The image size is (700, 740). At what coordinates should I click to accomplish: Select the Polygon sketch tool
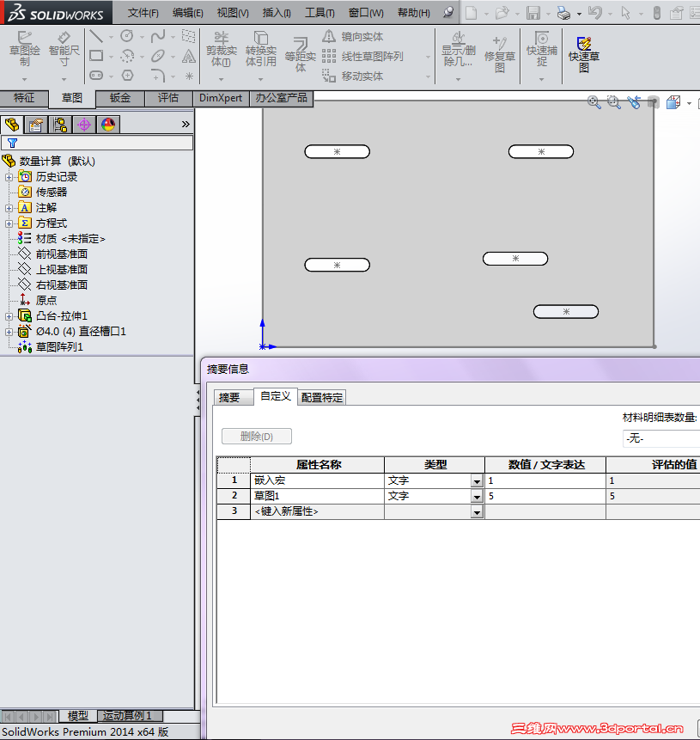click(127, 76)
